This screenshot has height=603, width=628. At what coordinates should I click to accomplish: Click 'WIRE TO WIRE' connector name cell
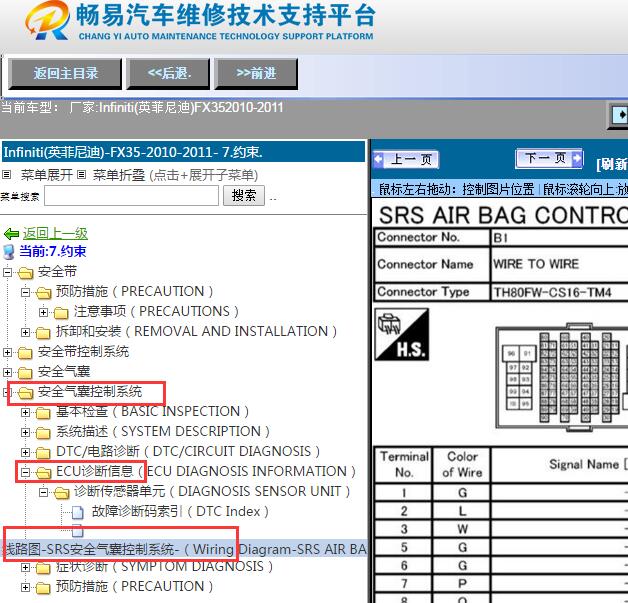click(560, 264)
